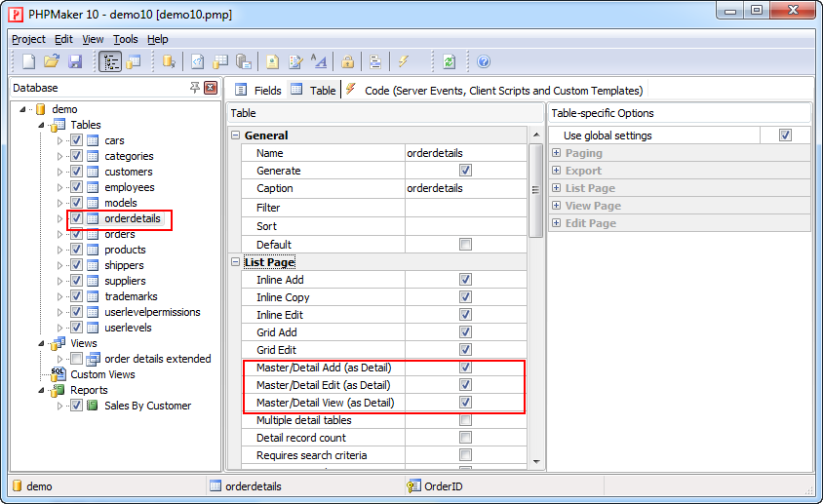Open PHP settings page icon
This screenshot has width=823, height=504.
(197, 62)
